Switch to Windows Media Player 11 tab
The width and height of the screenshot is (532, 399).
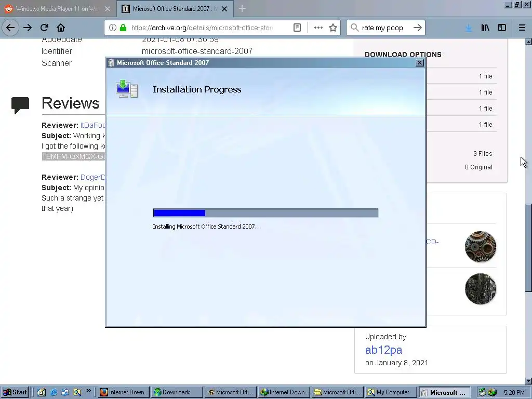click(x=58, y=9)
